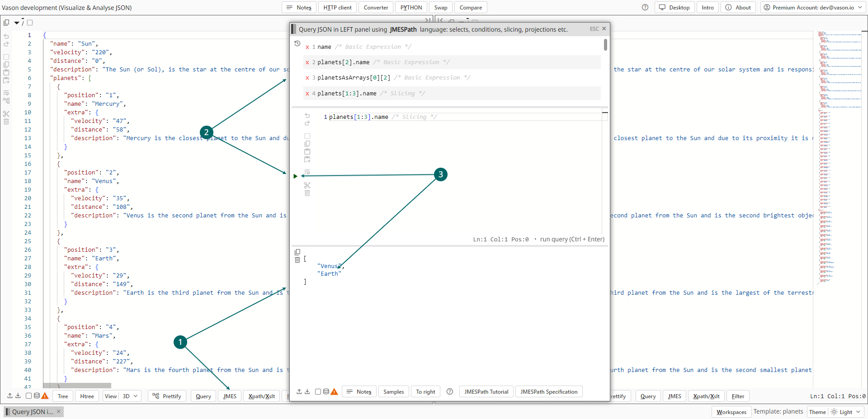
Task: Click Prettify in left panel bottom bar
Action: [x=167, y=396]
